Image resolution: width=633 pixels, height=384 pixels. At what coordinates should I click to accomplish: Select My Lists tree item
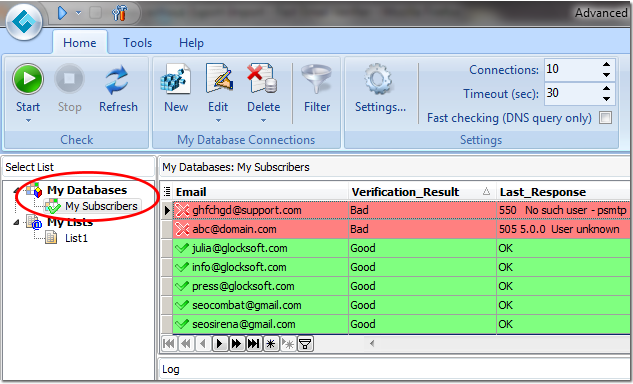point(70,222)
